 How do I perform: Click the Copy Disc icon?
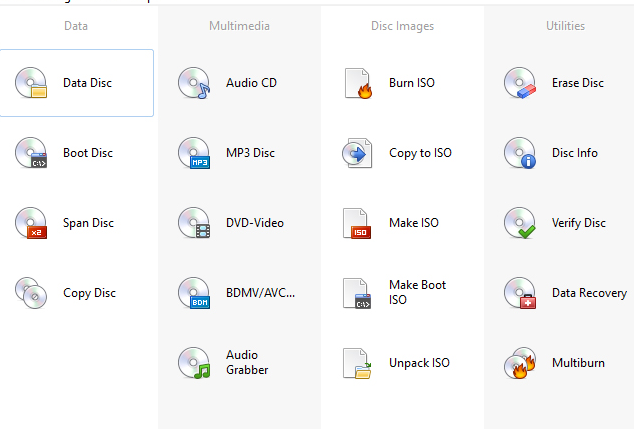[31, 293]
